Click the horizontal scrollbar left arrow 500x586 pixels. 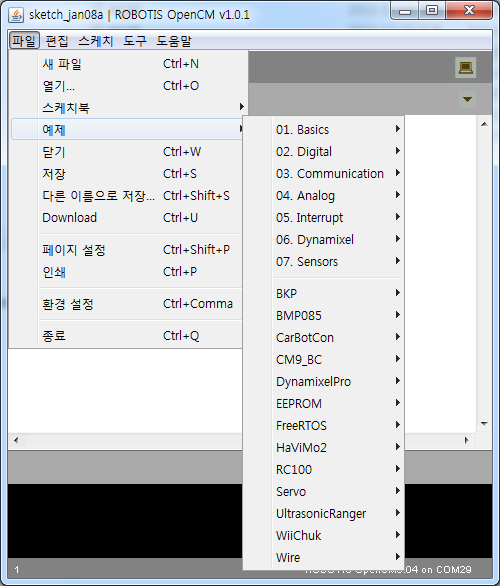(x=16, y=440)
